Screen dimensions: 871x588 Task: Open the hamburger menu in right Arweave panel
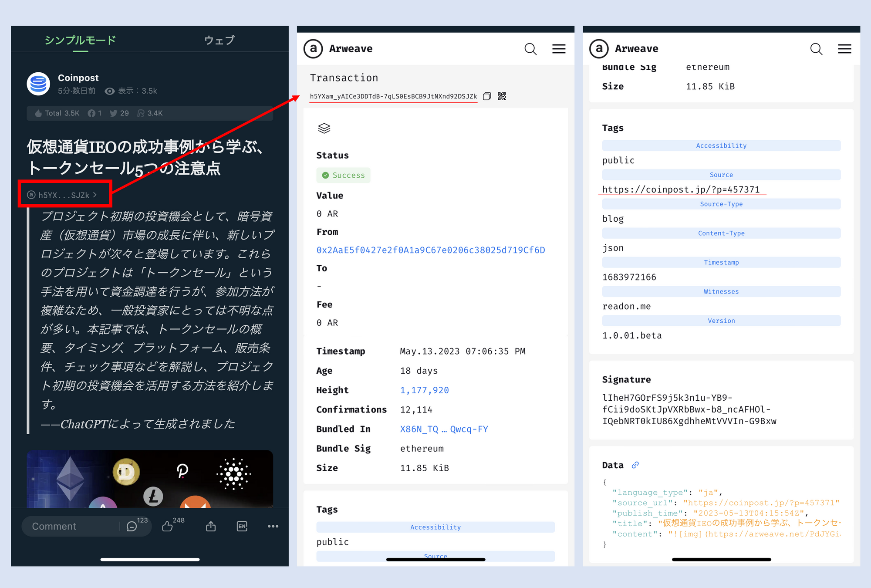844,49
